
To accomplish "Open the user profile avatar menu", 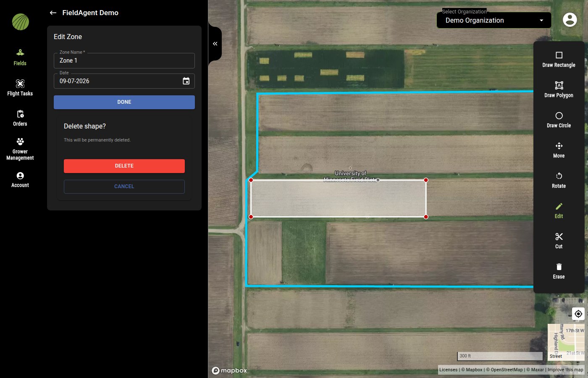I will click(570, 19).
